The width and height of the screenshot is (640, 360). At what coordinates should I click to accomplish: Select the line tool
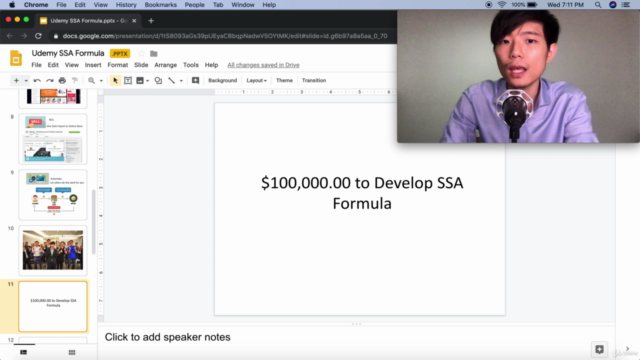coord(171,80)
